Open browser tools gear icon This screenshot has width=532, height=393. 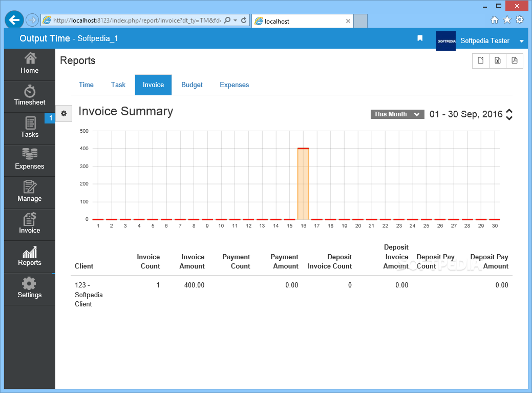tap(520, 20)
